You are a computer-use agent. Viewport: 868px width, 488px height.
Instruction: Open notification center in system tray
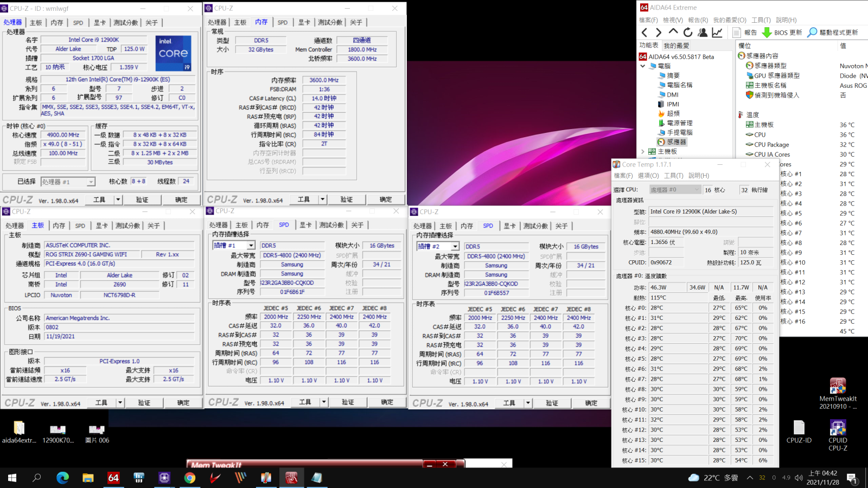pyautogui.click(x=852, y=478)
